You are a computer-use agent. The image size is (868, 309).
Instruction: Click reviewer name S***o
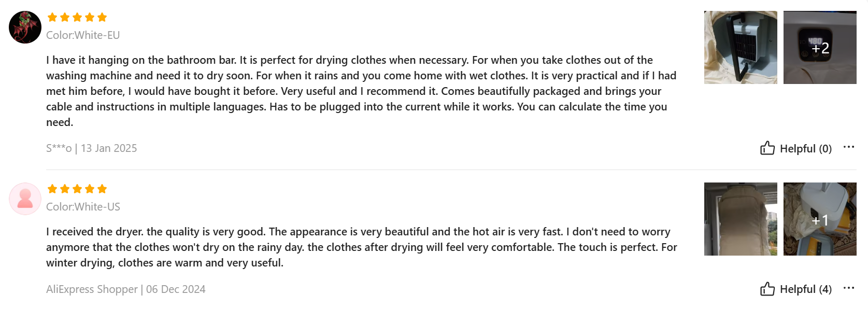[59, 148]
